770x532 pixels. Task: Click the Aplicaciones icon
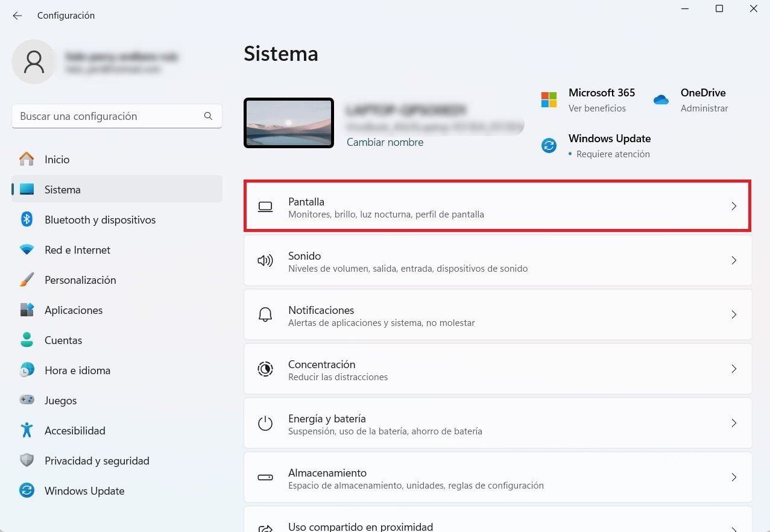click(x=27, y=310)
